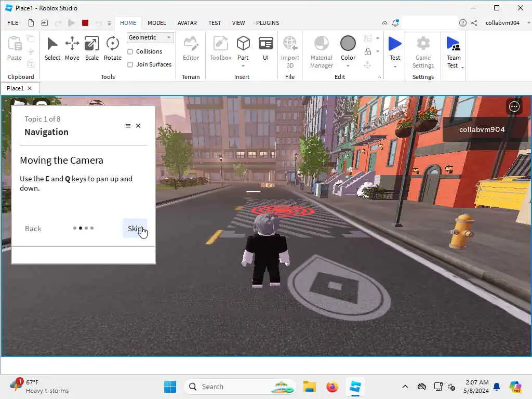The width and height of the screenshot is (532, 399).
Task: Insert a Part
Action: [x=243, y=47]
